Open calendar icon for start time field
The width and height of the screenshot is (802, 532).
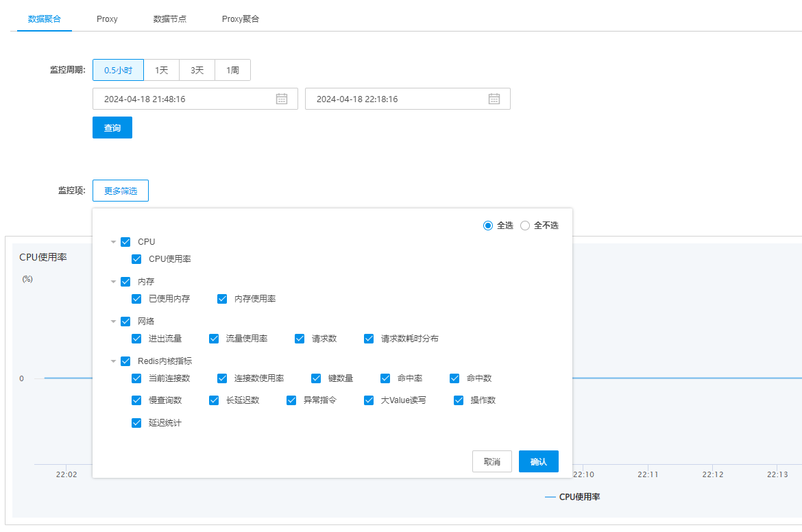[281, 99]
